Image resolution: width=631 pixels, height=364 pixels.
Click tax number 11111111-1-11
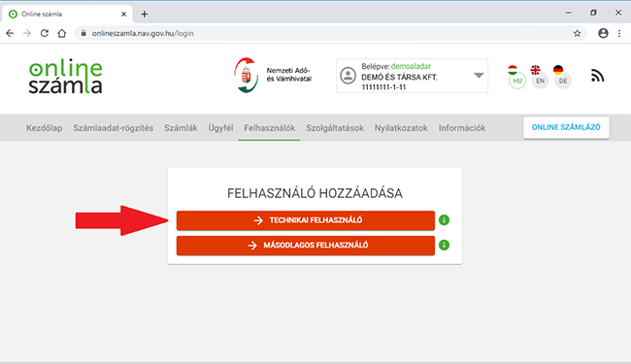383,87
